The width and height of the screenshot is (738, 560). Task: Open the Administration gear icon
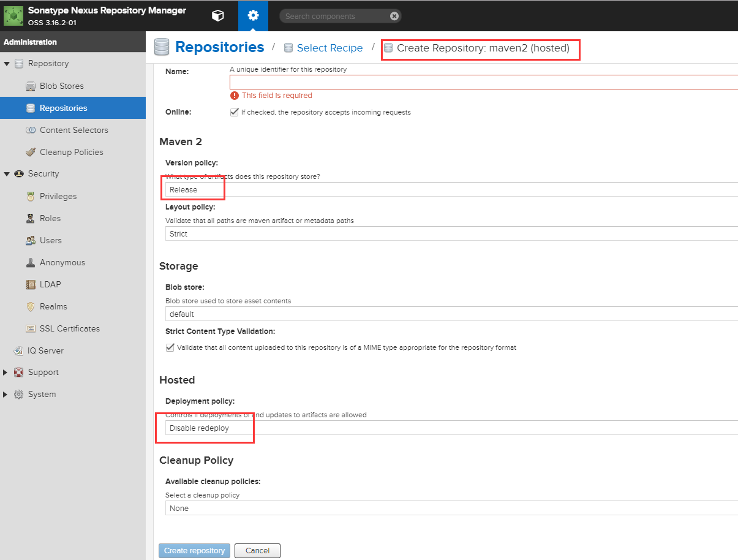coord(253,16)
